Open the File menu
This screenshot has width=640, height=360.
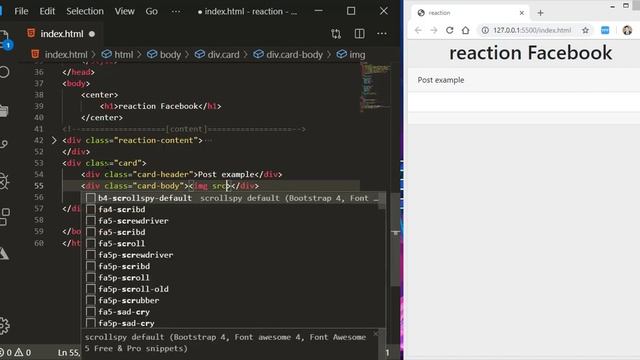click(x=21, y=11)
